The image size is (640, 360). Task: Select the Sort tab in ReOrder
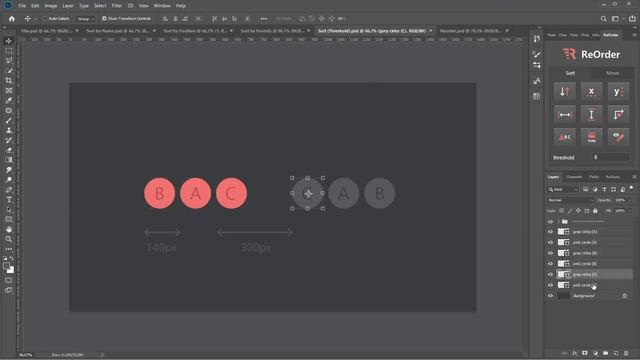click(570, 73)
